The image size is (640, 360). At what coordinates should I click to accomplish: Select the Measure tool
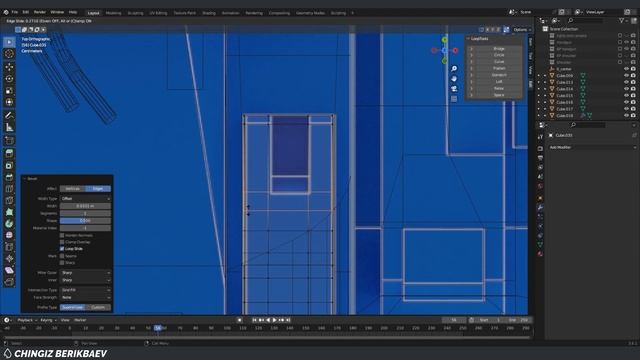[x=9, y=127]
